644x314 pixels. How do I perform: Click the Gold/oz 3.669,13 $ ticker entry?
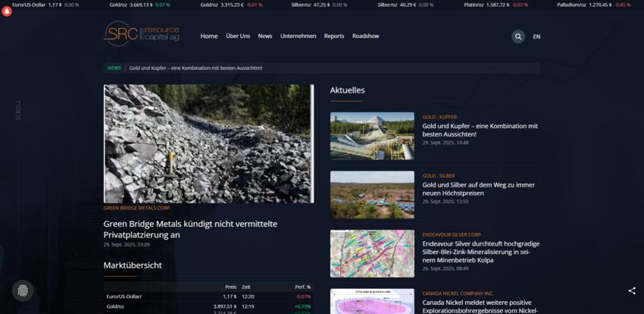coord(139,5)
